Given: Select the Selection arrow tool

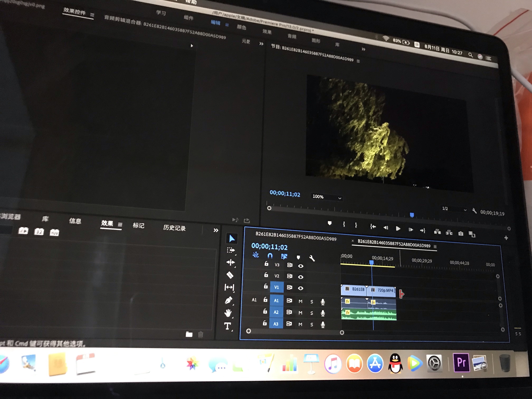Looking at the screenshot, I should [232, 239].
